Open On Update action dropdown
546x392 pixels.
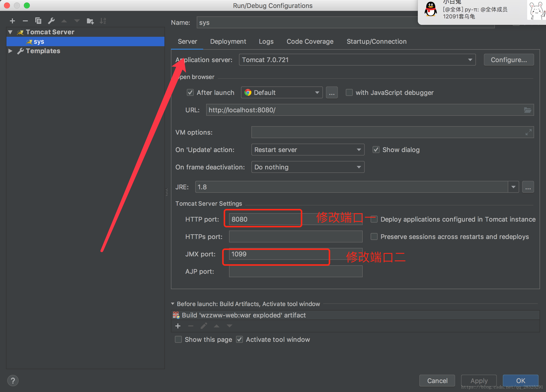coord(308,150)
